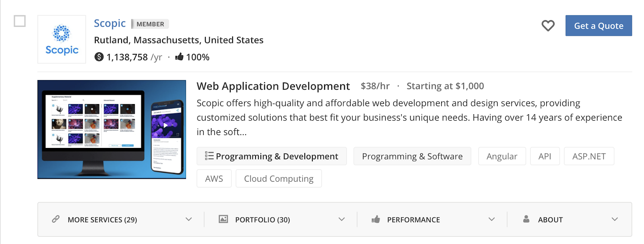Click the thumbs-up feedback icon near 100%
This screenshot has height=244, width=644.
click(x=180, y=57)
